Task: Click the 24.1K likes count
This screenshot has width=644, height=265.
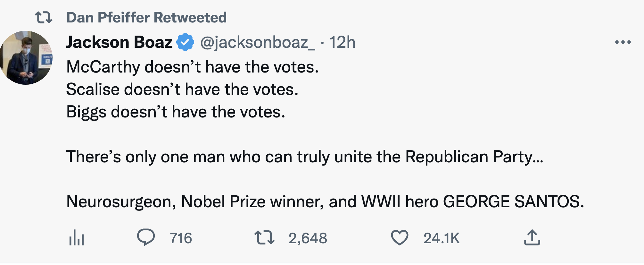Action: (441, 238)
